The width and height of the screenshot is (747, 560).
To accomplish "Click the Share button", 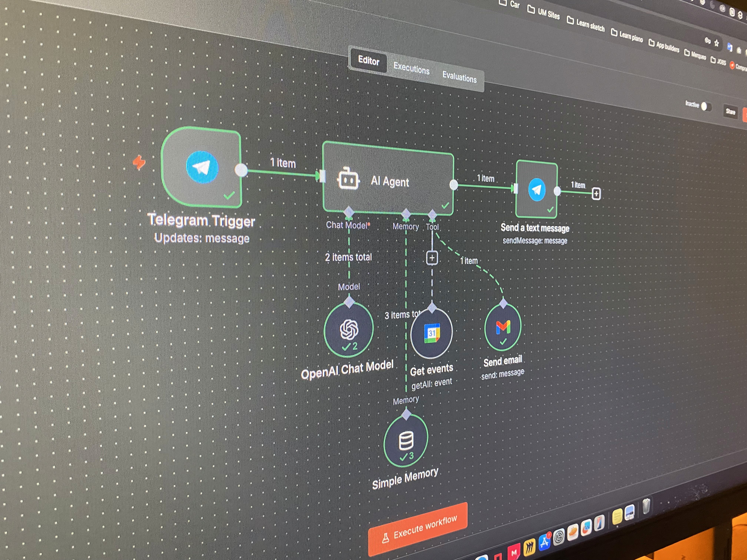I will point(731,112).
